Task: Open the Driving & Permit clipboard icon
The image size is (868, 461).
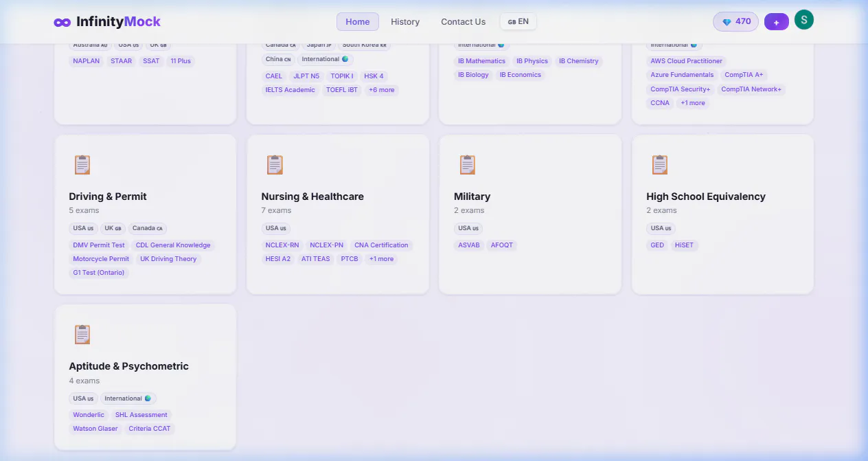Action: [x=82, y=165]
